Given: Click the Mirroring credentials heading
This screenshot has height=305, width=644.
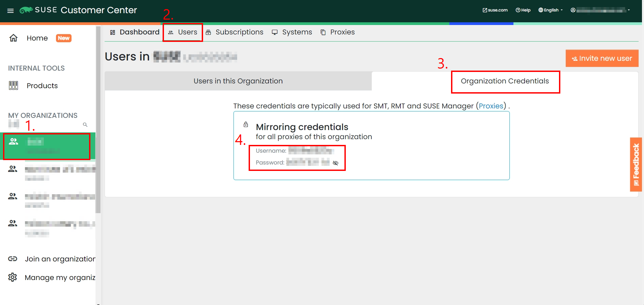Looking at the screenshot, I should point(302,127).
